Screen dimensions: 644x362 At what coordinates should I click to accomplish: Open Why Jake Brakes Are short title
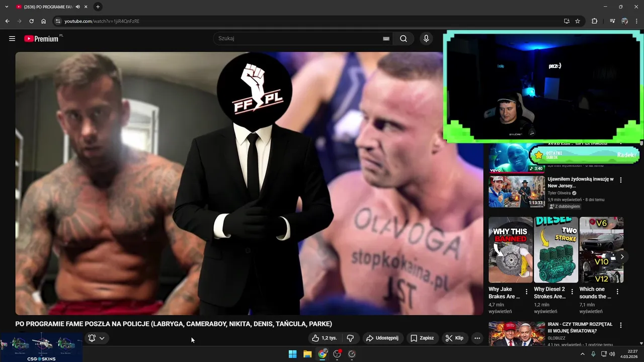coord(505,293)
